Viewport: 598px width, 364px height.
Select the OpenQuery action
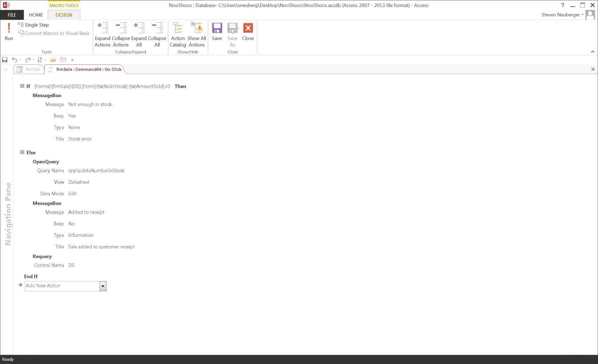point(46,162)
